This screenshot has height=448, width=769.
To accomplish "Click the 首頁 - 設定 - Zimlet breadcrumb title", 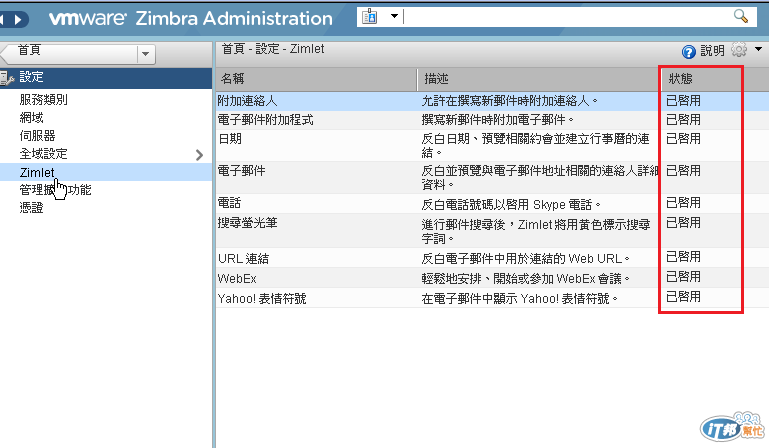I will point(273,49).
